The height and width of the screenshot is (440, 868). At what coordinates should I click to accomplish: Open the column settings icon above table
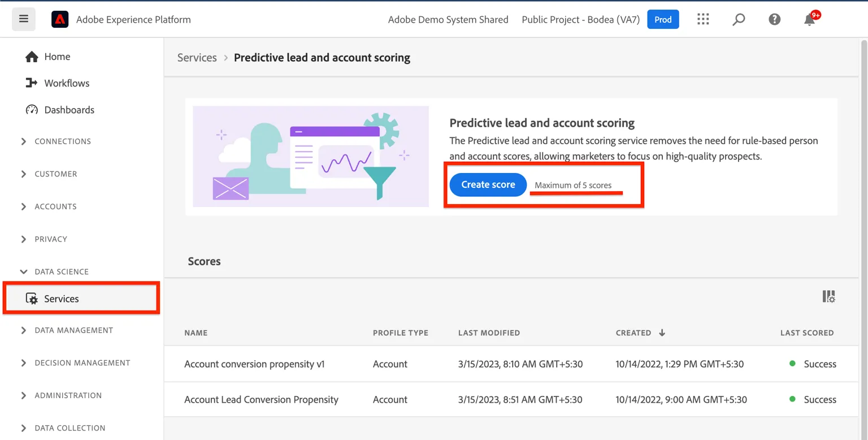828,296
